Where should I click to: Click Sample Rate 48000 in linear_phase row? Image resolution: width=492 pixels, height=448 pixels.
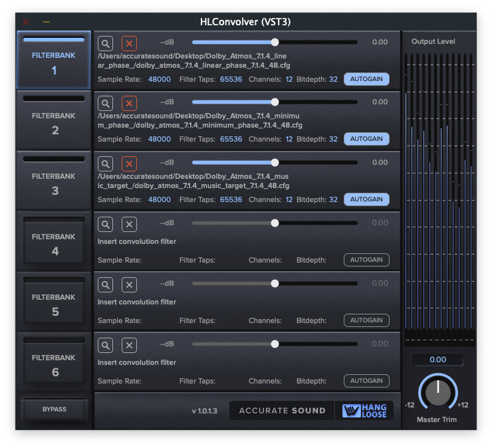tap(160, 79)
